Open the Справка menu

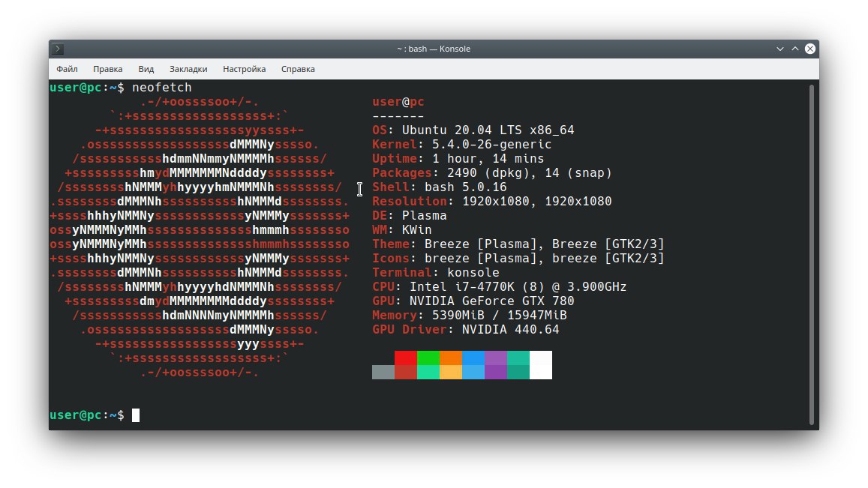click(x=298, y=69)
